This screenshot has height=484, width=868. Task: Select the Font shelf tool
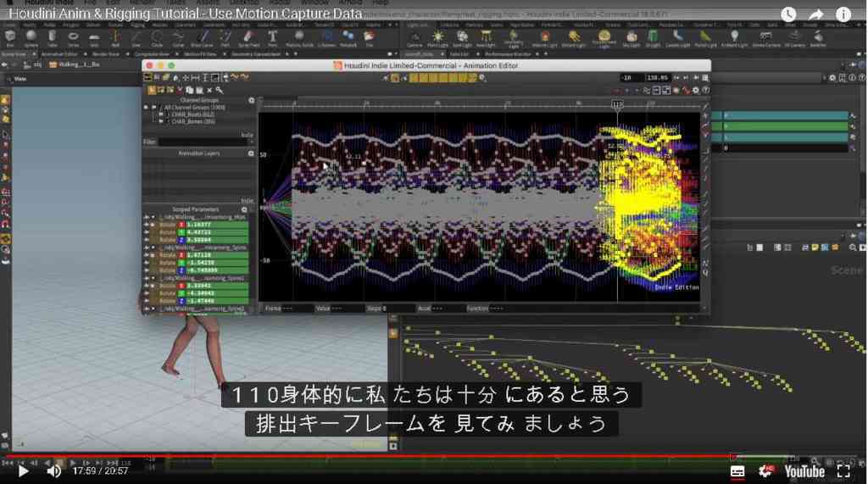(x=273, y=38)
